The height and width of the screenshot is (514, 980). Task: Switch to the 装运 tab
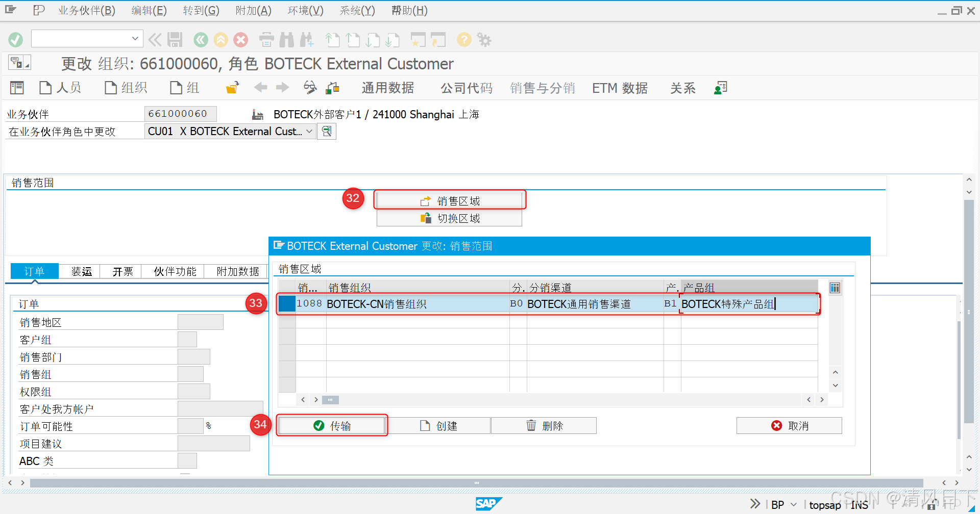point(80,271)
